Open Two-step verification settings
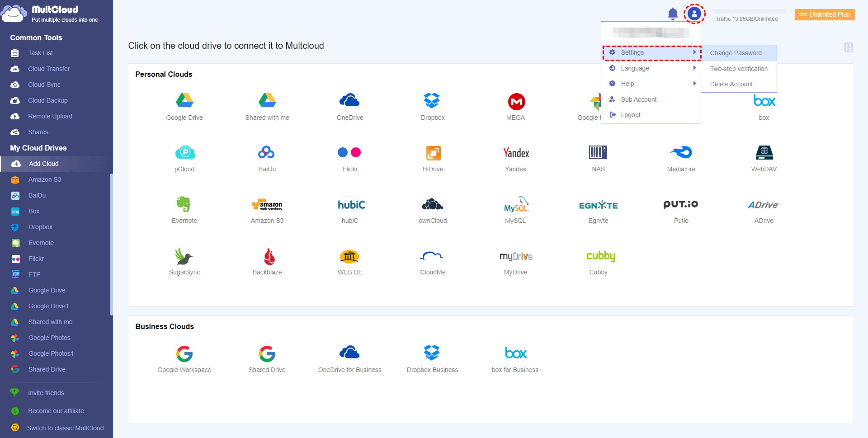 [x=739, y=69]
